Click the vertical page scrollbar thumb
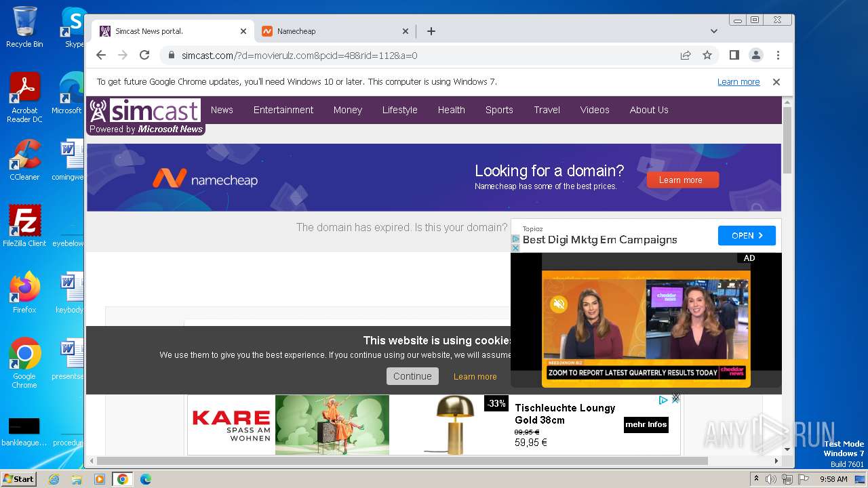 (x=787, y=139)
